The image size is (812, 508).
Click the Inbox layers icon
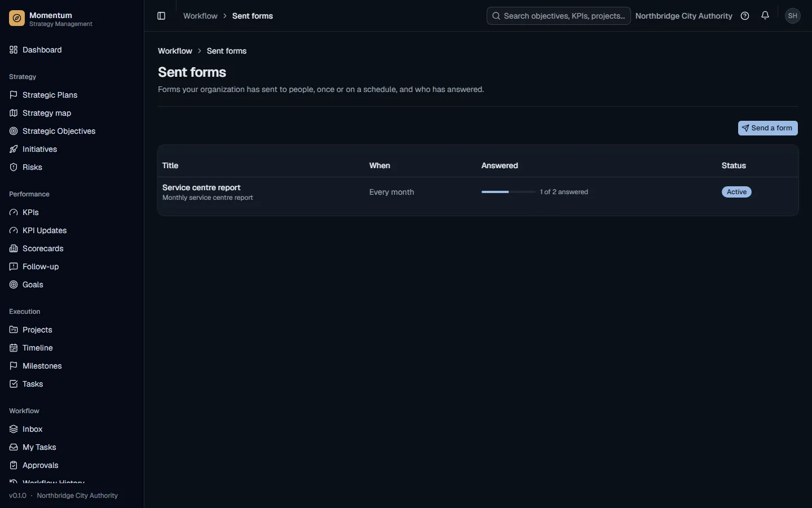(14, 429)
